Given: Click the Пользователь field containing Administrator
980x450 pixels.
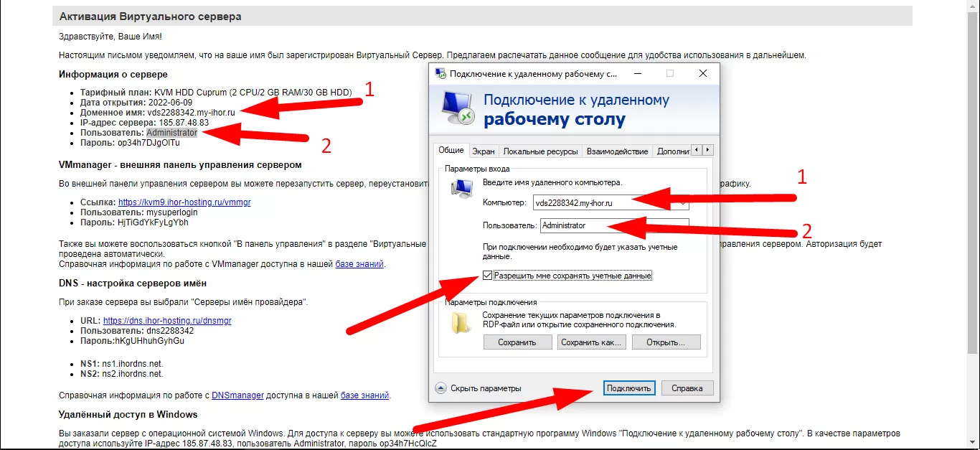Looking at the screenshot, I should point(614,225).
